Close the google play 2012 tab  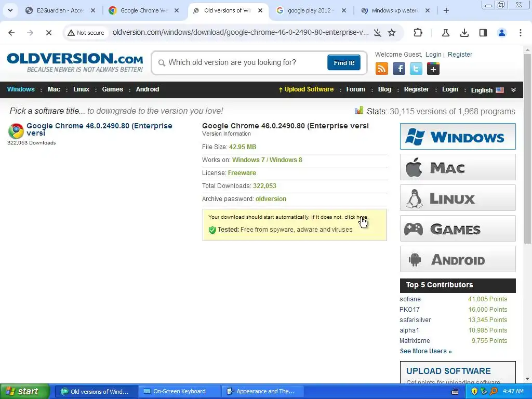pos(344,10)
